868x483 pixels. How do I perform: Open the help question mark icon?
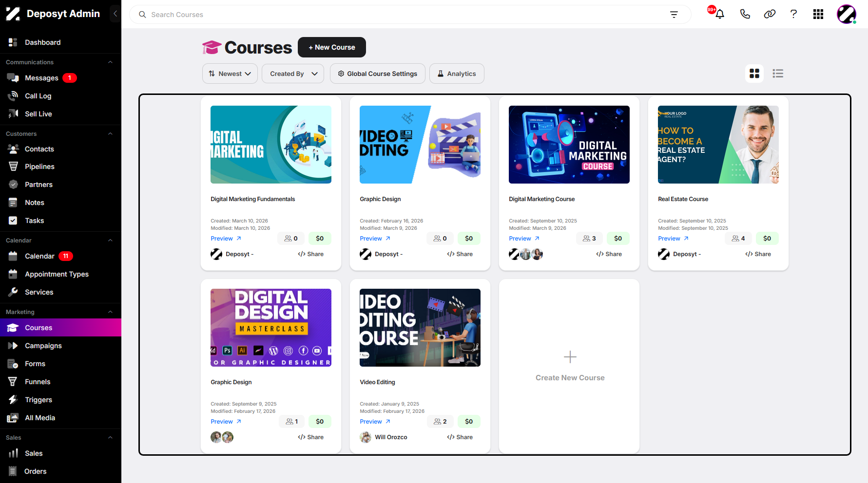pyautogui.click(x=793, y=14)
